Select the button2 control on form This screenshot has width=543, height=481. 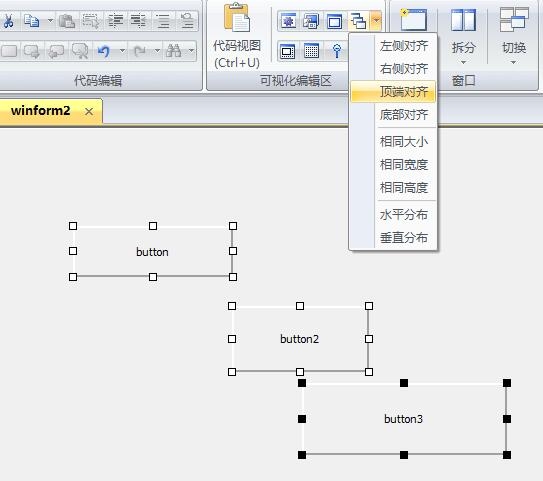click(x=300, y=339)
